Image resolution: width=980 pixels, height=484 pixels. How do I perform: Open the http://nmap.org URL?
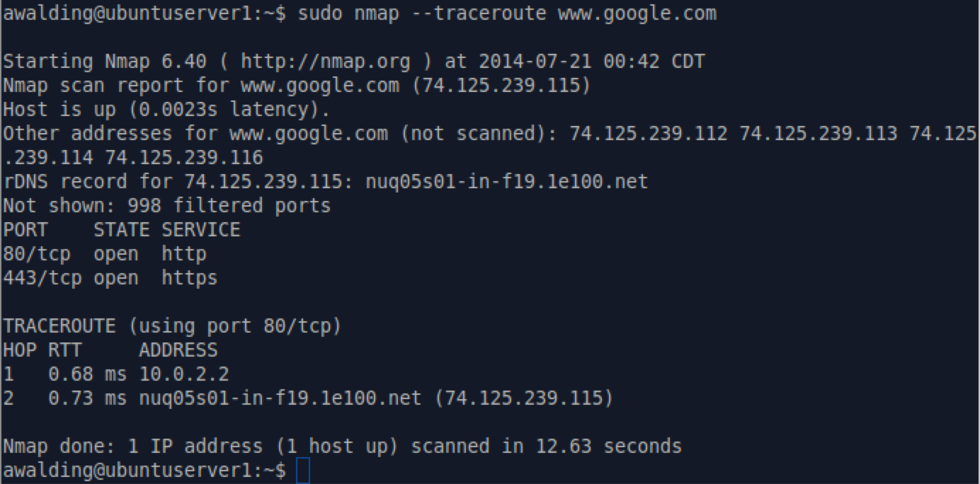(x=325, y=62)
